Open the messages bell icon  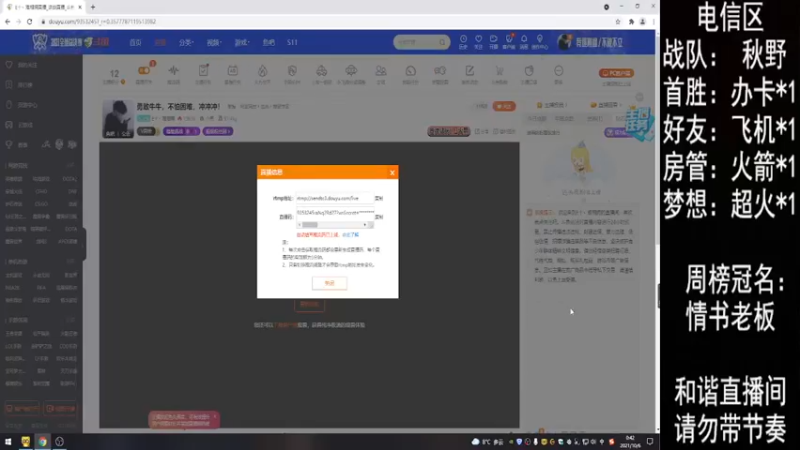[x=524, y=41]
